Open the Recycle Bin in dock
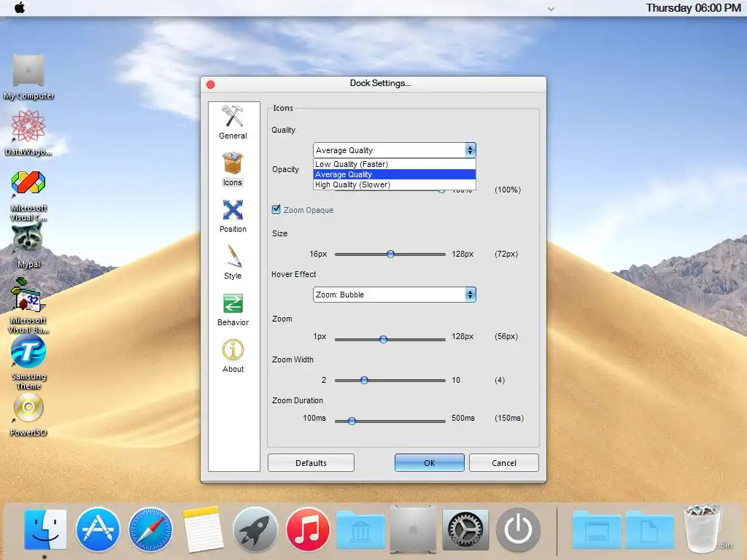Image resolution: width=747 pixels, height=560 pixels. coord(704,529)
